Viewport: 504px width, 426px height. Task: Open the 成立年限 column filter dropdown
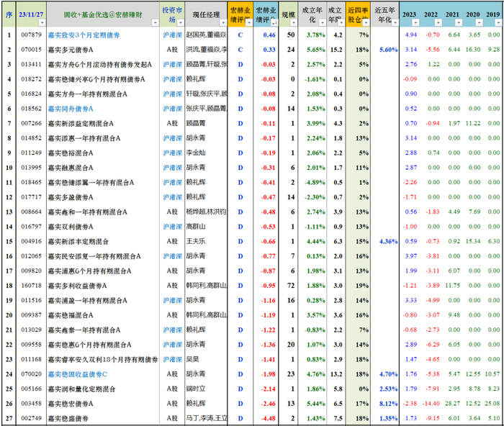pyautogui.click(x=341, y=22)
